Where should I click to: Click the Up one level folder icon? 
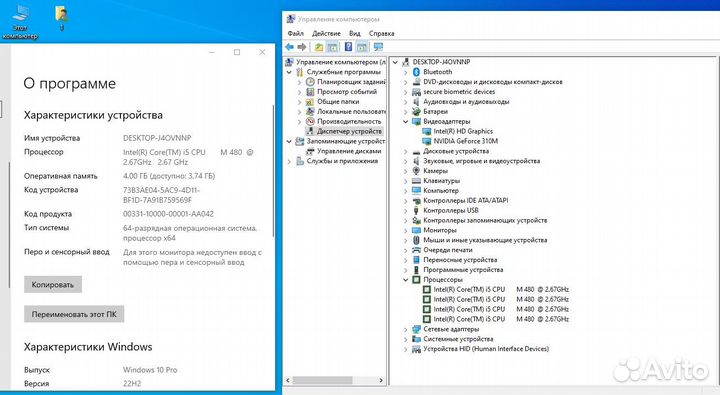point(319,47)
